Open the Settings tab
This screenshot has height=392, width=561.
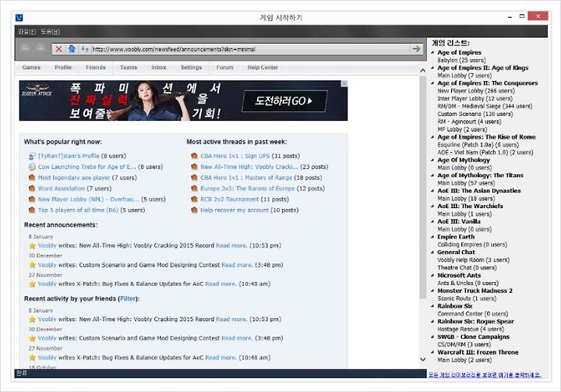pos(191,67)
